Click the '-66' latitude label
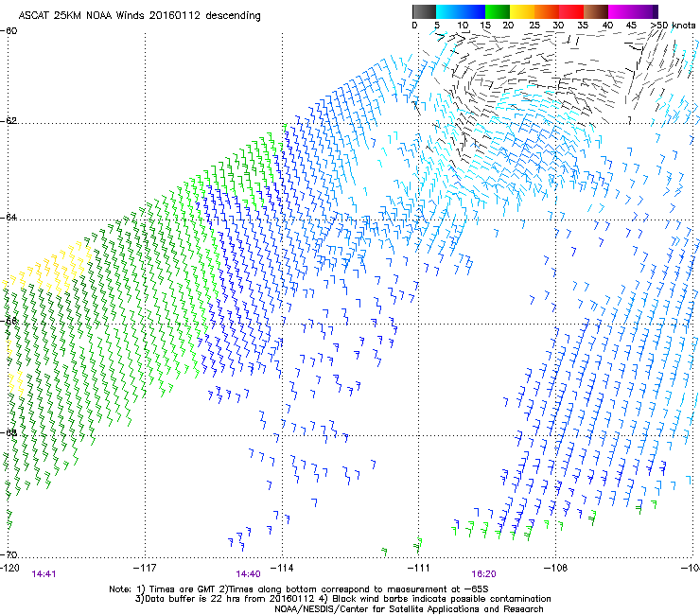700x615 pixels. coord(9,321)
